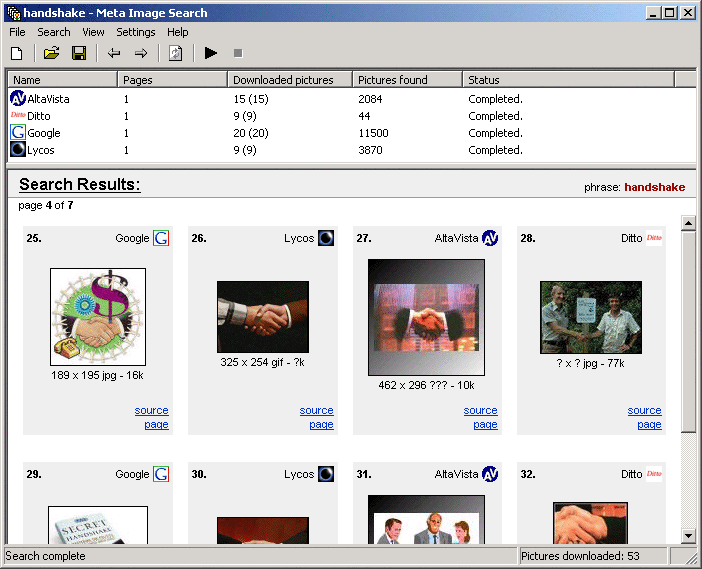Click the Google icon in engine list
Screen dimensions: 702x569
[18, 133]
